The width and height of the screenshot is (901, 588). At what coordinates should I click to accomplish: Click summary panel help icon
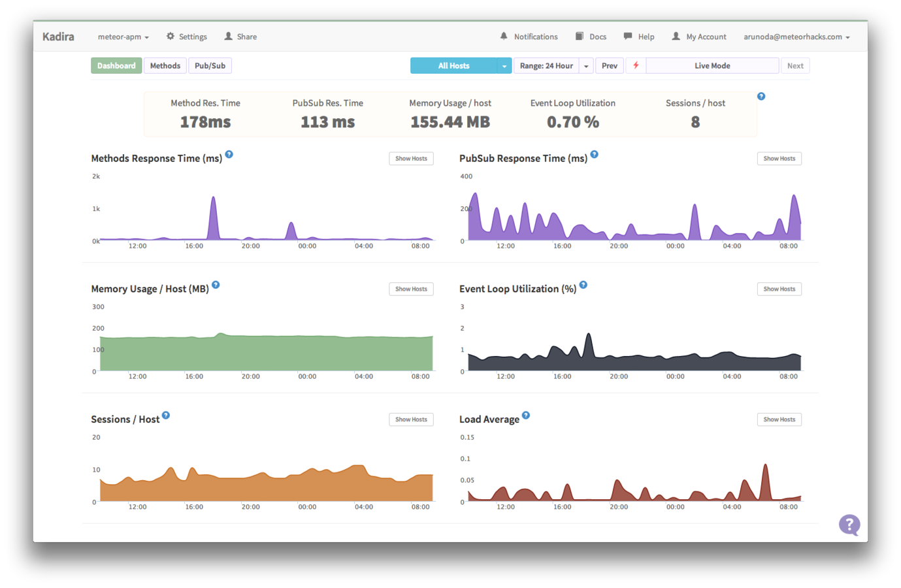click(761, 97)
